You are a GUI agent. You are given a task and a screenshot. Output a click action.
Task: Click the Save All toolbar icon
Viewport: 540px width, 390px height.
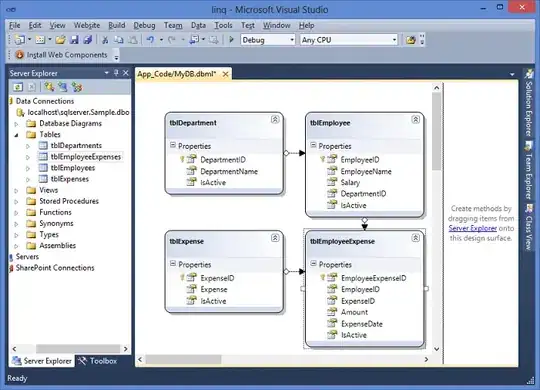coord(88,40)
